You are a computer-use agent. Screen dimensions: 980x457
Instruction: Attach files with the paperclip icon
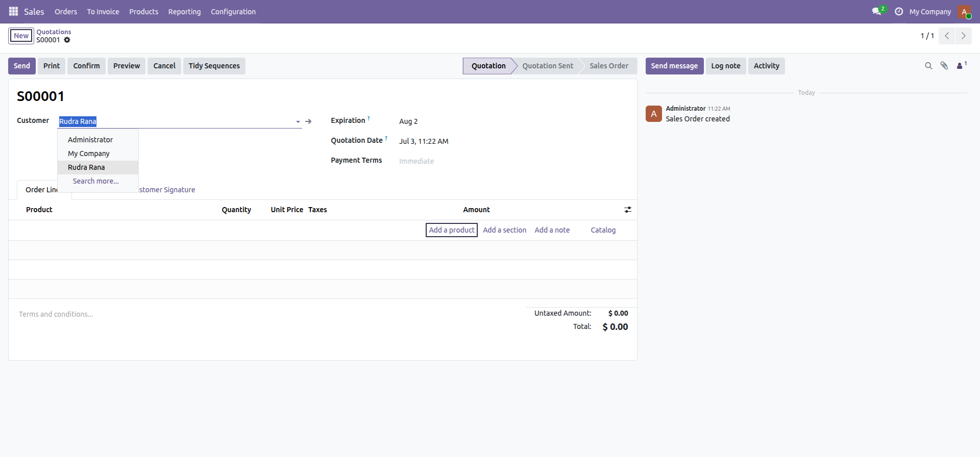(x=944, y=66)
